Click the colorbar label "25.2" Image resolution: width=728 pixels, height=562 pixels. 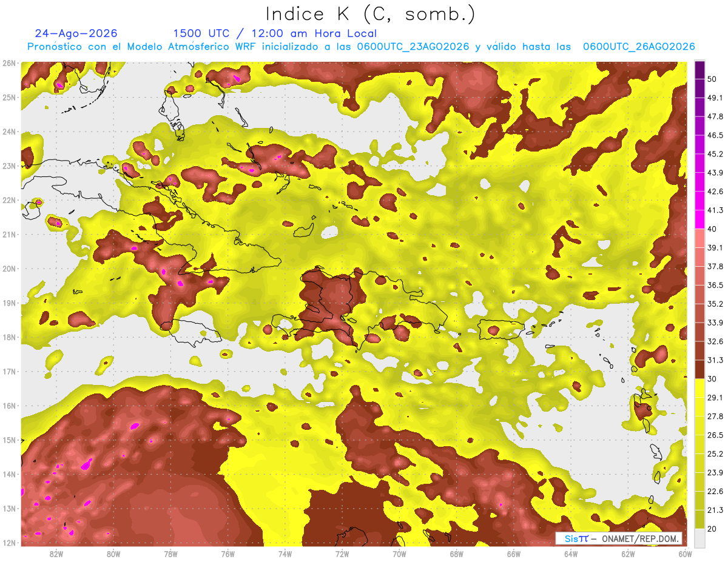click(716, 453)
